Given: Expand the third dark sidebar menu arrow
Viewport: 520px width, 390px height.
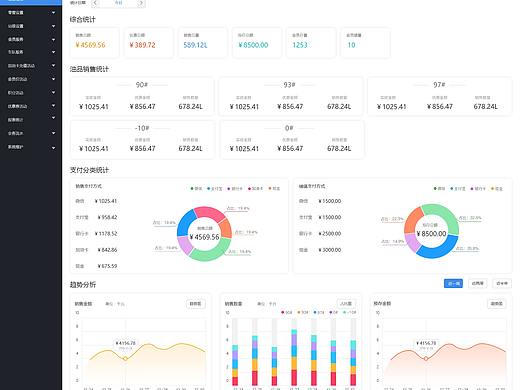Looking at the screenshot, I should pyautogui.click(x=53, y=39).
